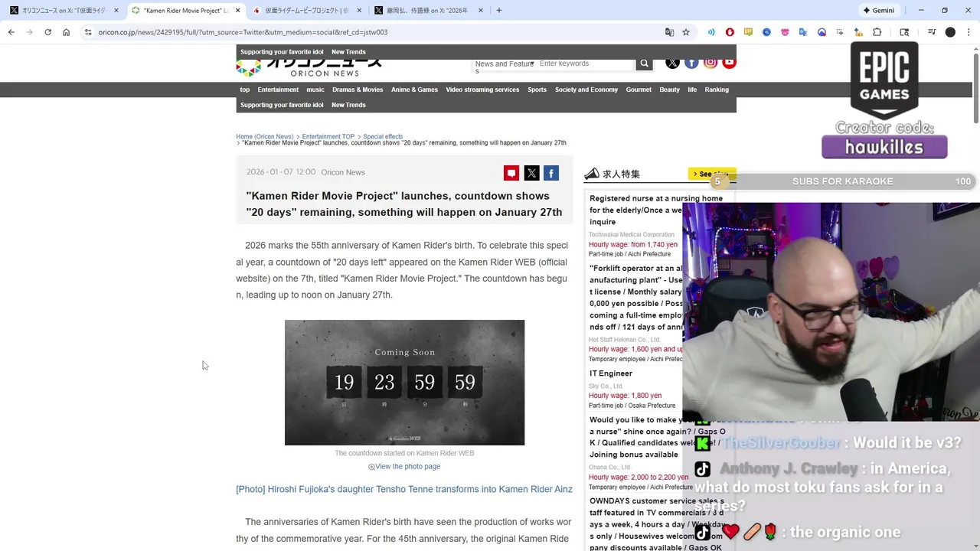Open the red Opera-style extension icon
This screenshot has height=551, width=980.
(730, 32)
